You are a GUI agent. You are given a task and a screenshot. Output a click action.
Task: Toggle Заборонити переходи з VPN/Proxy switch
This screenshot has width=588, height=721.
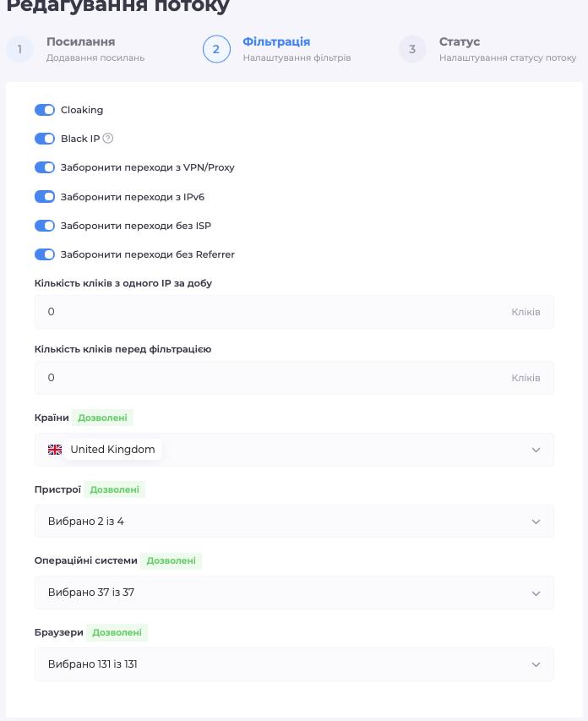click(x=45, y=167)
